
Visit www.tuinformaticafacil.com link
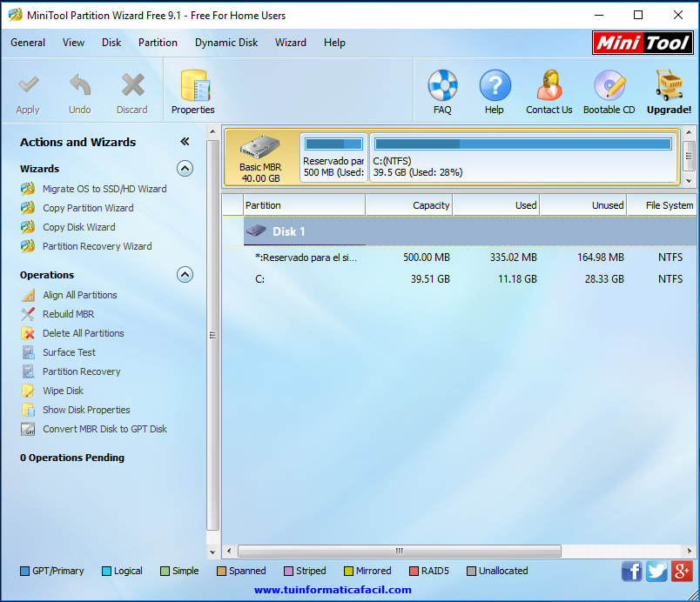click(x=333, y=590)
